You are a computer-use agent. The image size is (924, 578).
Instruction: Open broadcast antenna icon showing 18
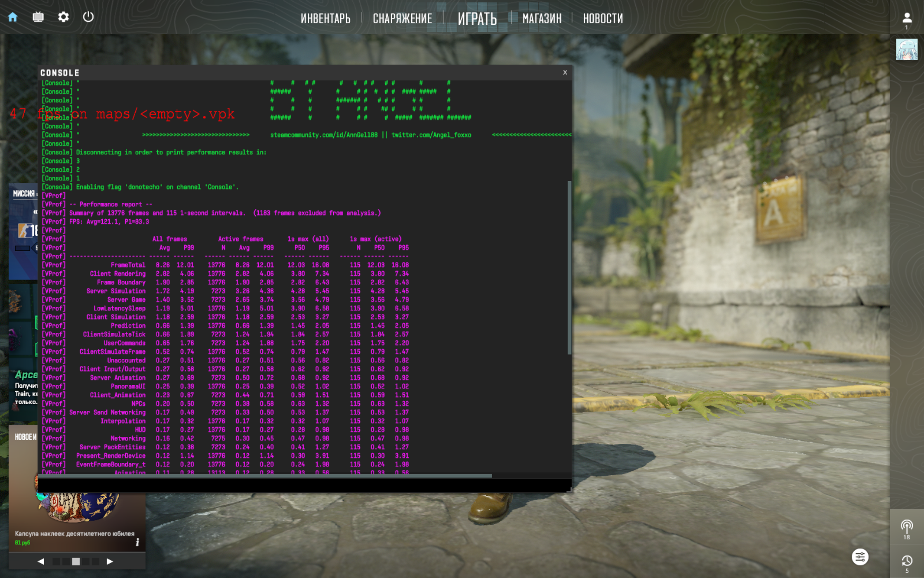coord(906,527)
